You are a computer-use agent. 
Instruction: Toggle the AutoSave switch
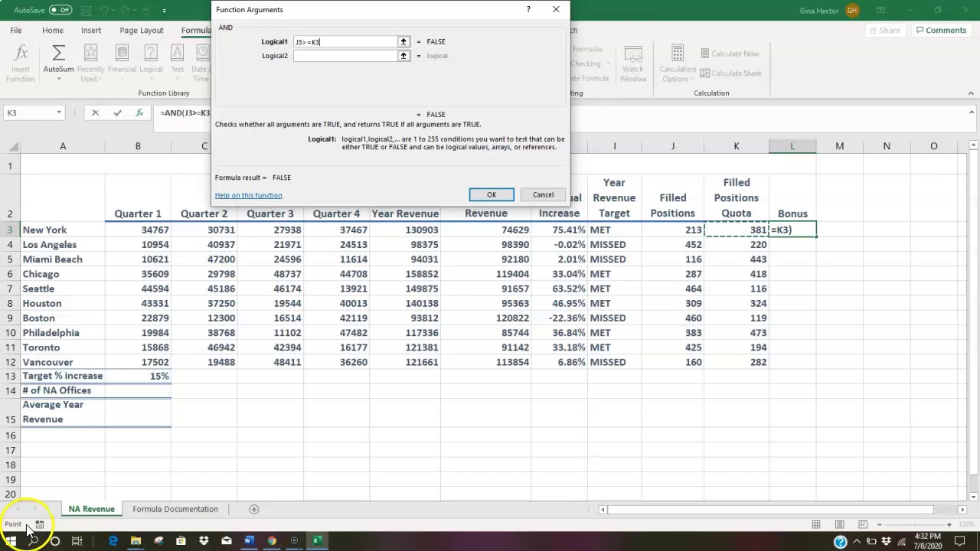click(x=60, y=10)
